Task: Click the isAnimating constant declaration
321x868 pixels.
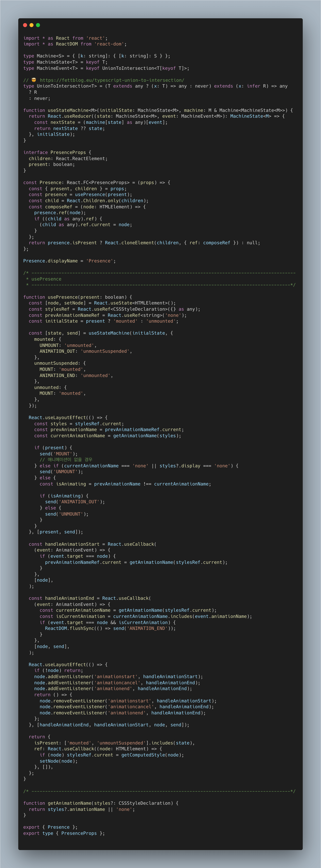Action: pyautogui.click(x=71, y=484)
